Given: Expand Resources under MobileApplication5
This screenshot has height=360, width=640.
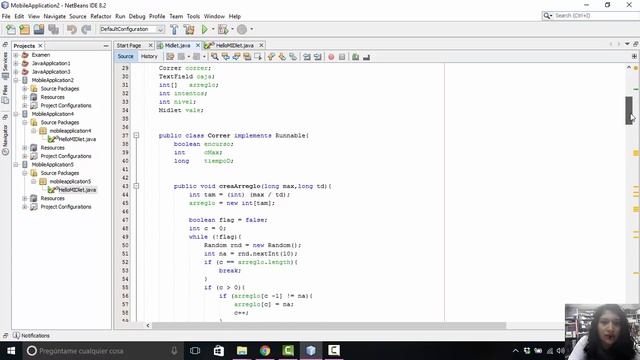Looking at the screenshot, I should (25, 198).
